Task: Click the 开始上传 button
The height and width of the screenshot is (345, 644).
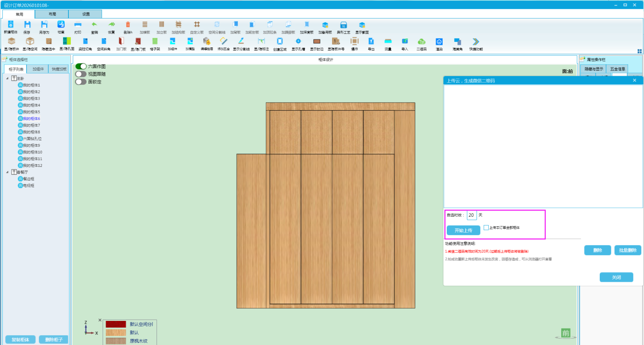Action: 463,230
